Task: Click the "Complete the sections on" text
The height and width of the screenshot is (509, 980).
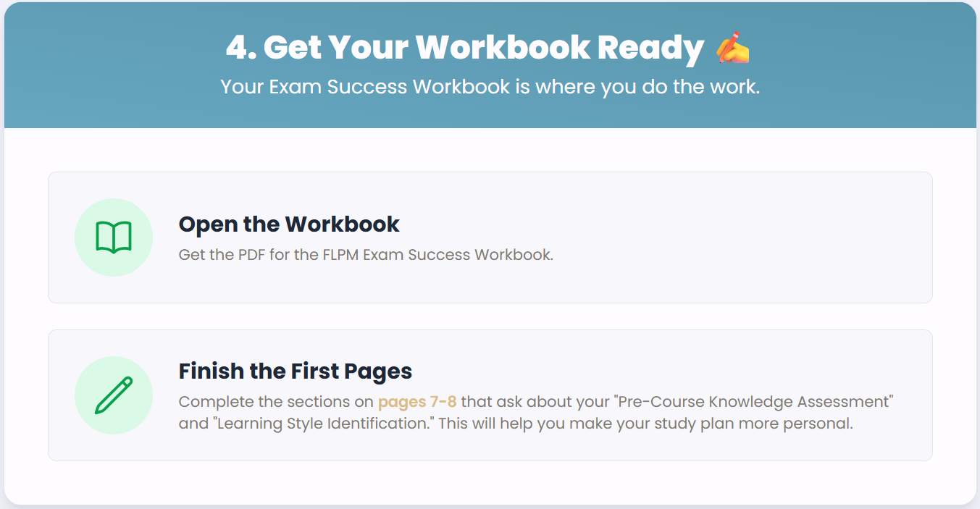Action: [x=276, y=402]
